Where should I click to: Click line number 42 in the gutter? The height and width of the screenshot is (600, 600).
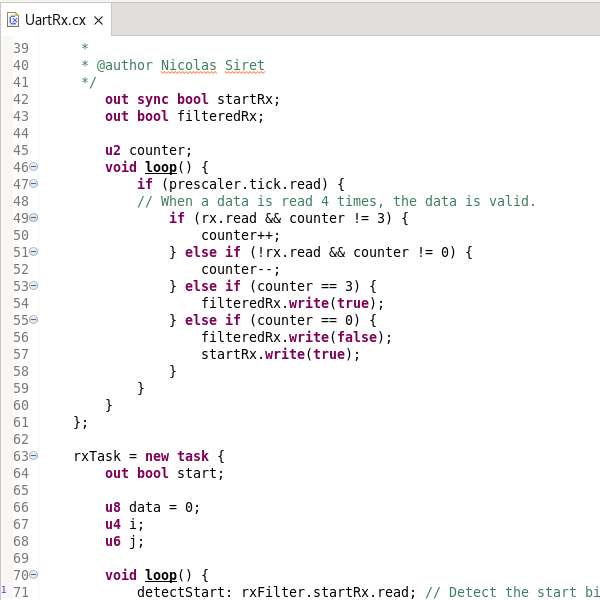(20, 99)
